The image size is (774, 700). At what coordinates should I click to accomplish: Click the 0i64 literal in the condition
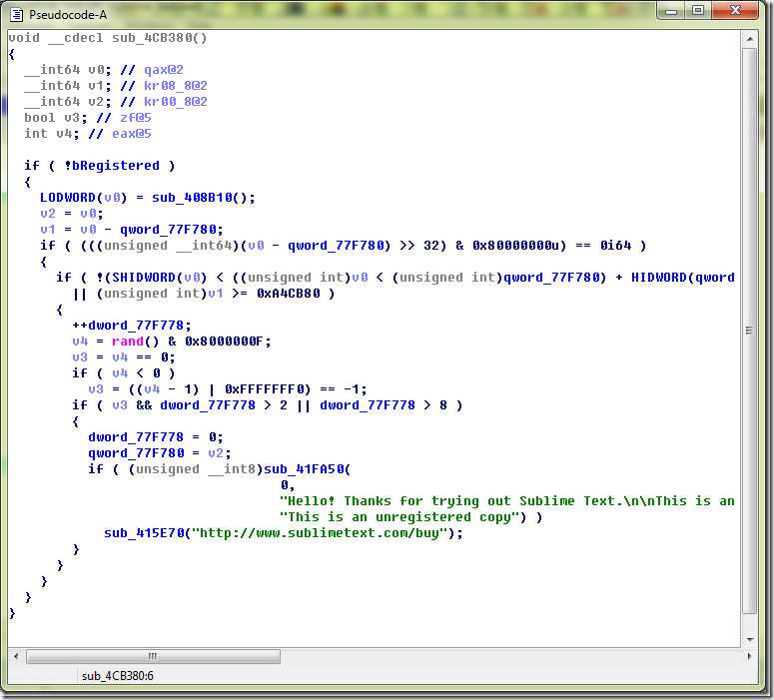click(615, 246)
